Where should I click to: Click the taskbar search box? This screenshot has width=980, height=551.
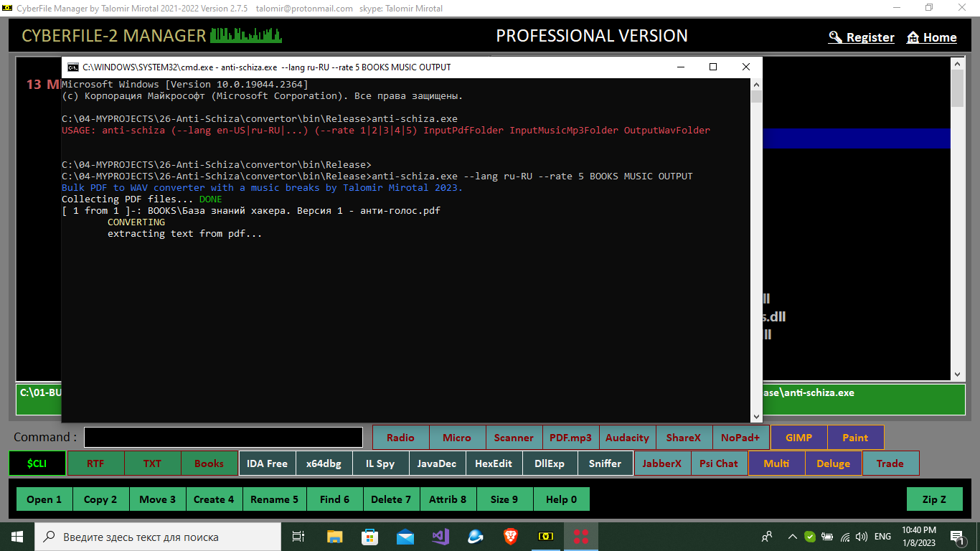pos(158,537)
